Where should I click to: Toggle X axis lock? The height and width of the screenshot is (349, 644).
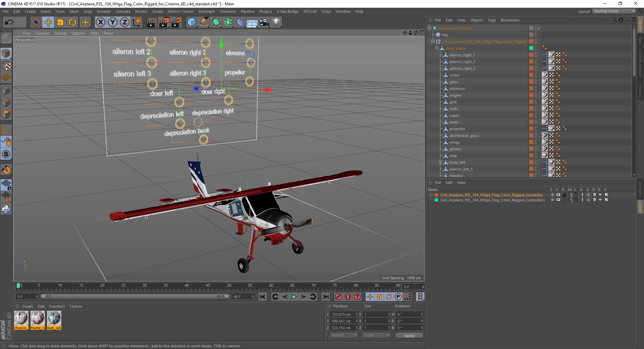100,22
